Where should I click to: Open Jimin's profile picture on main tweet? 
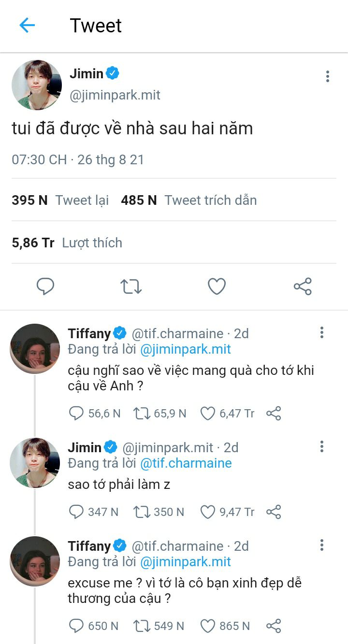[x=37, y=85]
